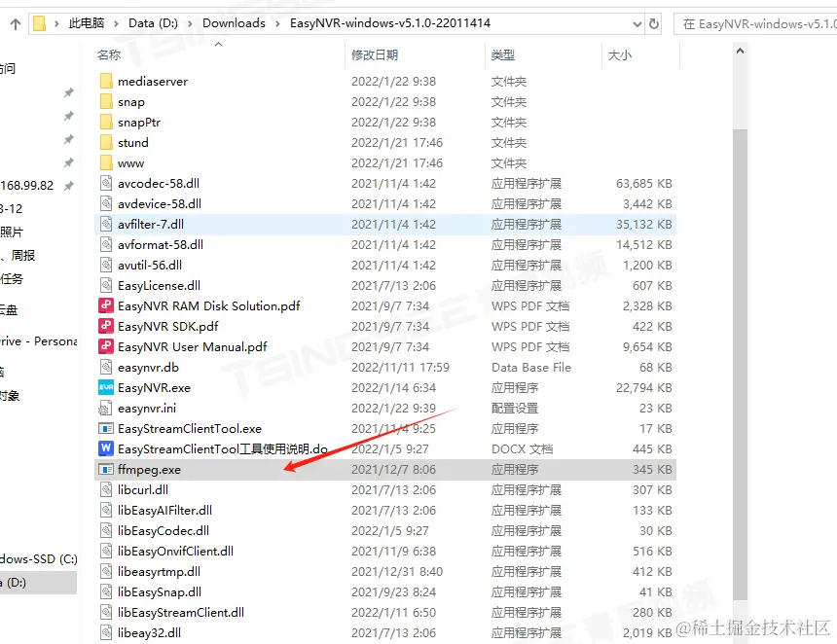Select the (D:) drive in sidebar
The height and width of the screenshot is (644, 837).
[x=38, y=583]
